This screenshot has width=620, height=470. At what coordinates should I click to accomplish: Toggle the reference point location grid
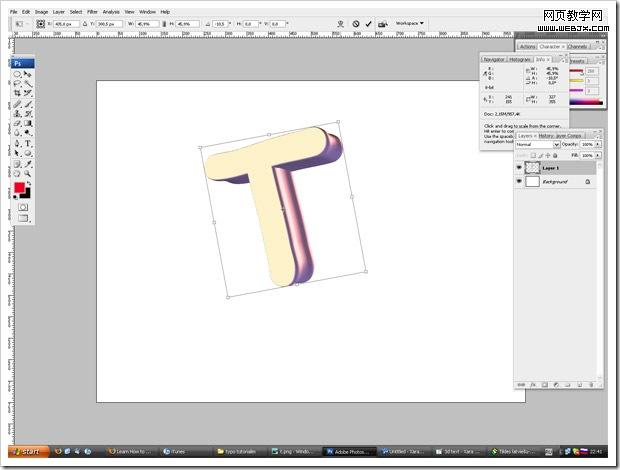40,24
